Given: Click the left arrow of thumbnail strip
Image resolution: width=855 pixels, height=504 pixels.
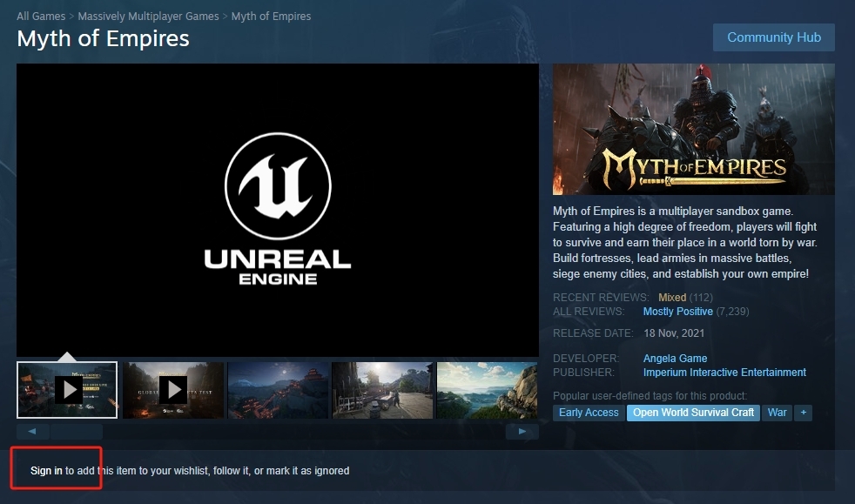Looking at the screenshot, I should coord(33,432).
